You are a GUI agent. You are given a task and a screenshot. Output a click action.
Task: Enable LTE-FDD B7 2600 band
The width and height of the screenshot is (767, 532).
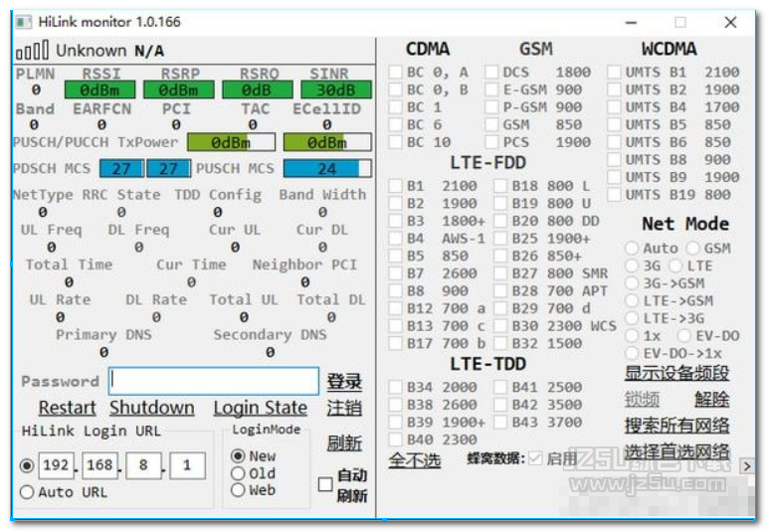[395, 273]
